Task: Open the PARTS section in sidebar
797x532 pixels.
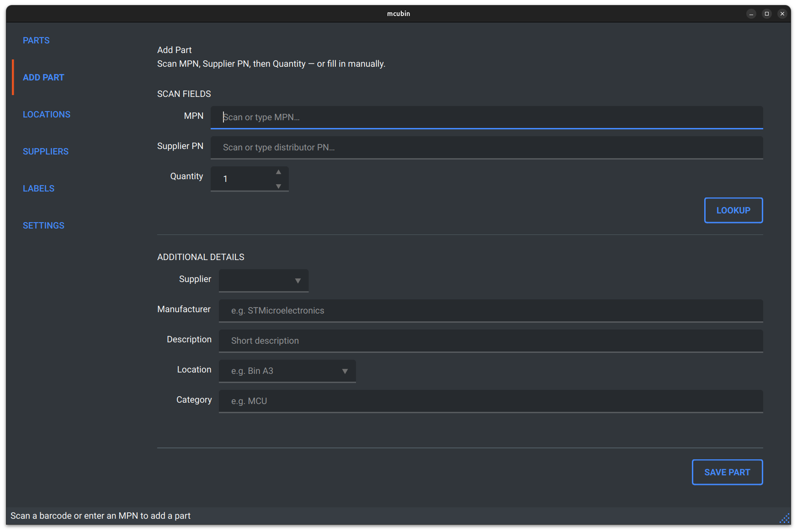Action: tap(36, 40)
